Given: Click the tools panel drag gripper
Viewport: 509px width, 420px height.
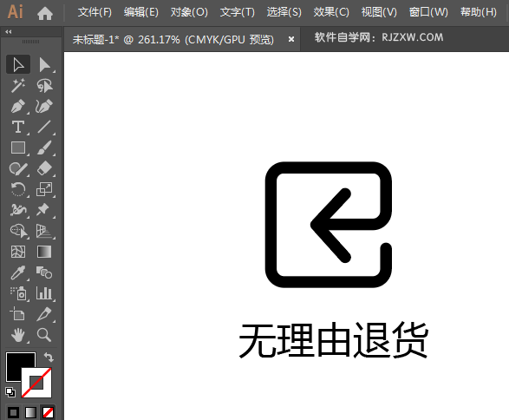Looking at the screenshot, I should point(31,42).
